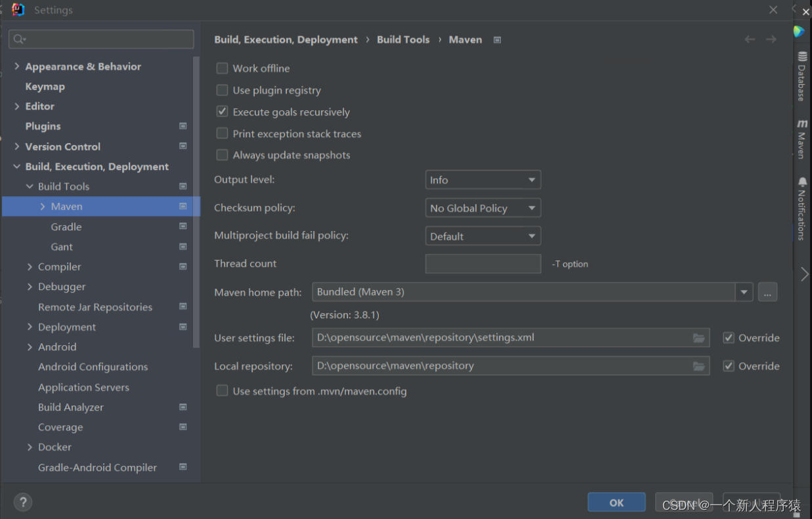Viewport: 812px width, 519px height.
Task: Expand Appearance & Behavior node
Action: pos(17,66)
